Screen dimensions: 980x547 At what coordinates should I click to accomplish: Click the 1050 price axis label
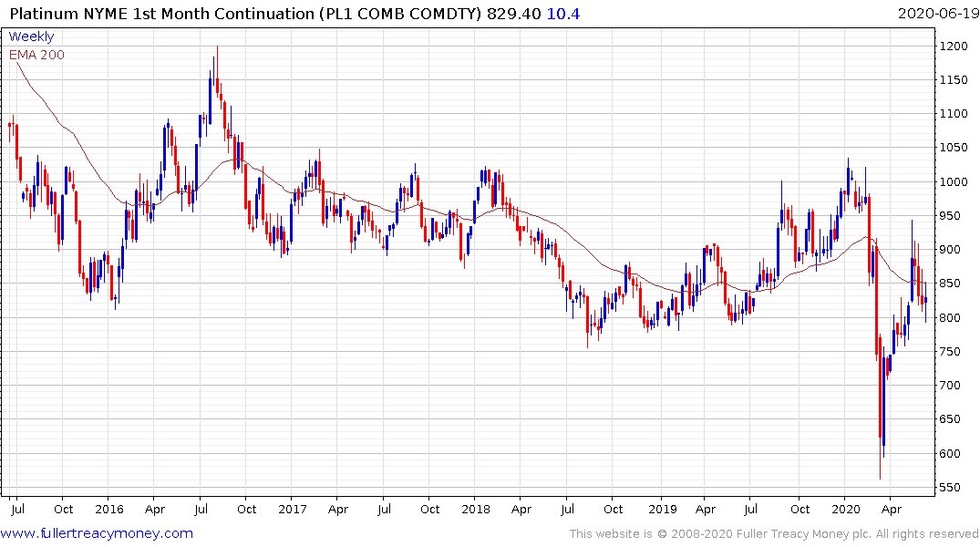tap(954, 148)
